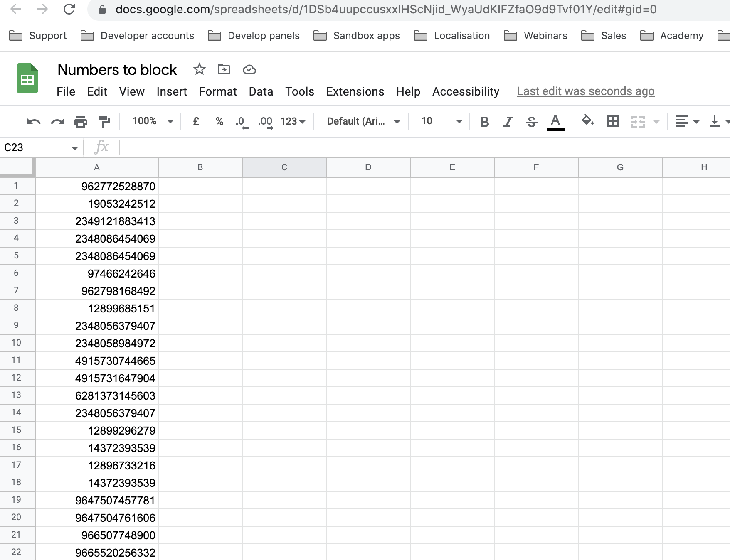Viewport: 730px width, 560px height.
Task: Toggle strikethrough formatting
Action: click(x=531, y=121)
